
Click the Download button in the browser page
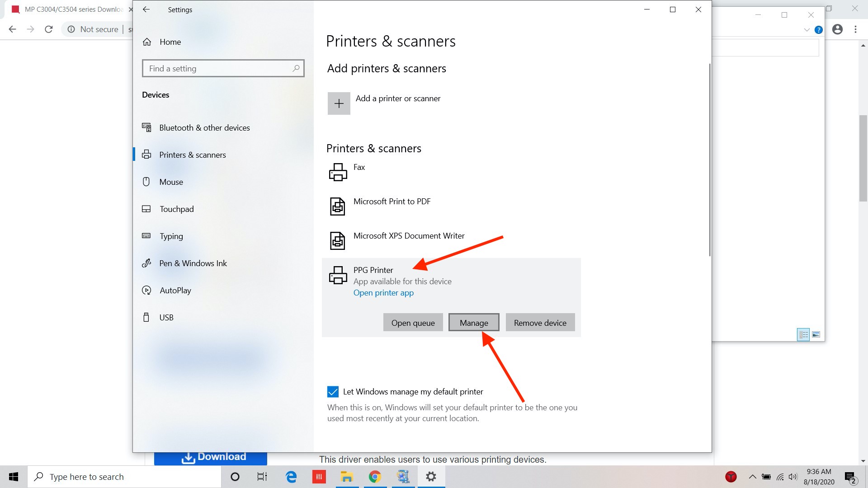[211, 458]
